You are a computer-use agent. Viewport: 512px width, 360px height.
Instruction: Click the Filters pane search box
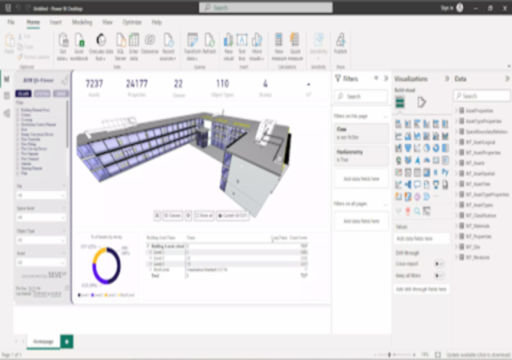[361, 96]
